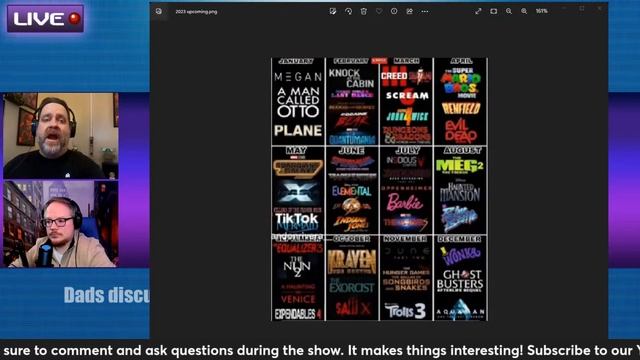Screen dimensions: 640x360
Task: Open the See more (three dots) menu
Action: (x=425, y=11)
